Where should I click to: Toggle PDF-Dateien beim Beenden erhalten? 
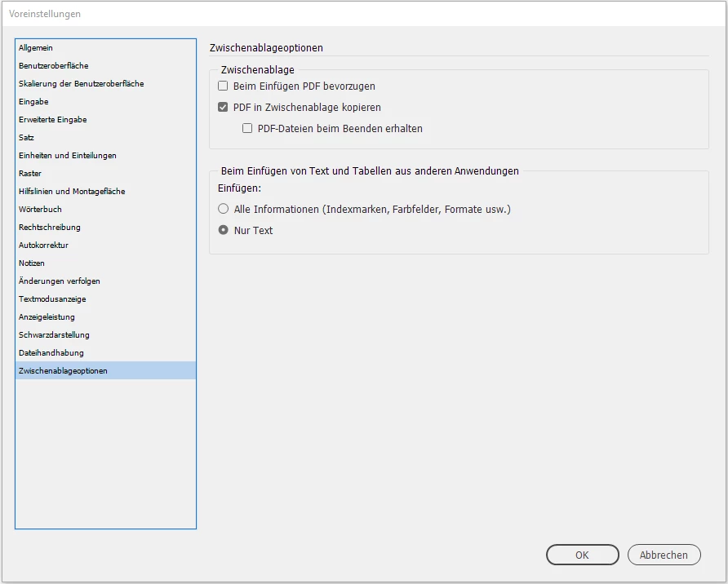pos(247,128)
